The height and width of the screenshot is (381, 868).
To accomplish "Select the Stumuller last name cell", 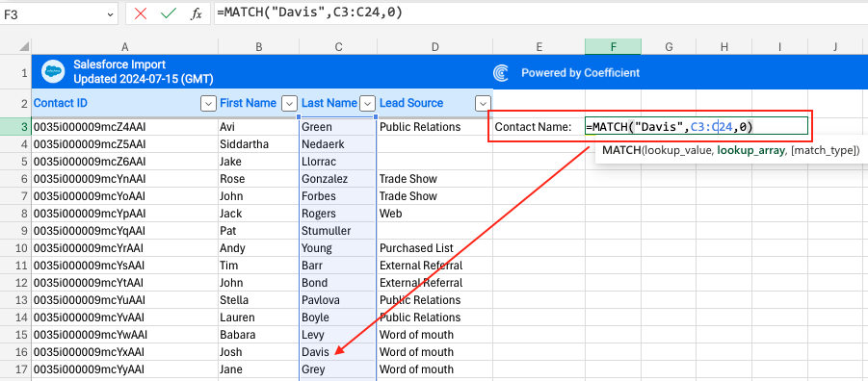I will point(338,231).
